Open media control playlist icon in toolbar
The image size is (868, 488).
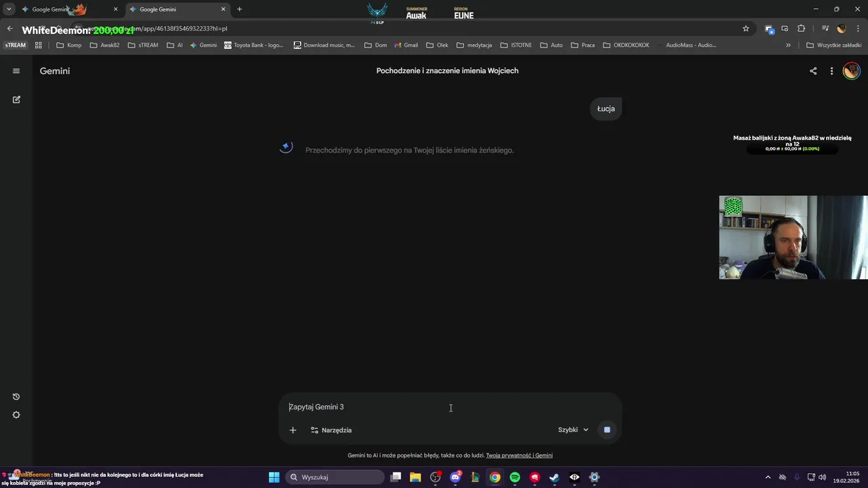pyautogui.click(x=825, y=28)
